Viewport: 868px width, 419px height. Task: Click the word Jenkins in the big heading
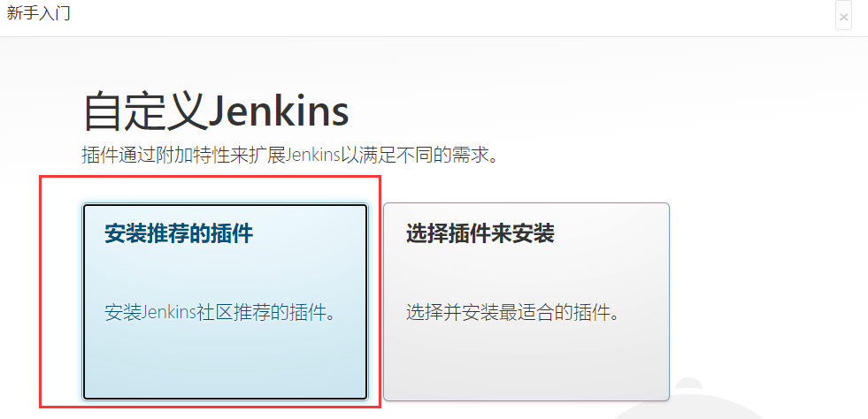(279, 113)
